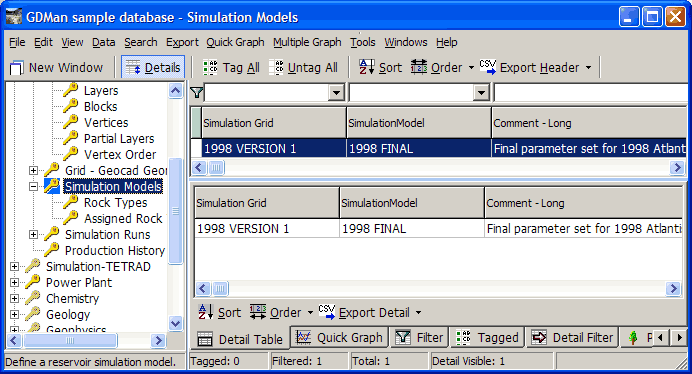
Task: Select the Partial Layers tree item
Action: [x=119, y=139]
